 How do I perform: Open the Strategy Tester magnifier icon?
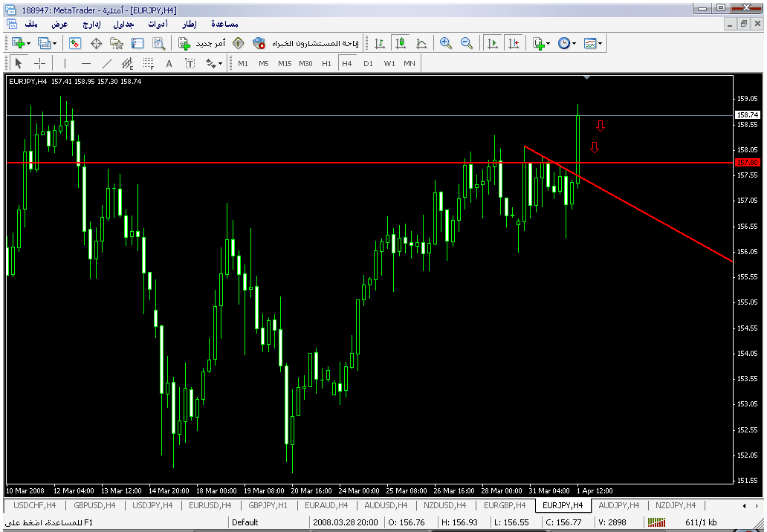[x=158, y=44]
